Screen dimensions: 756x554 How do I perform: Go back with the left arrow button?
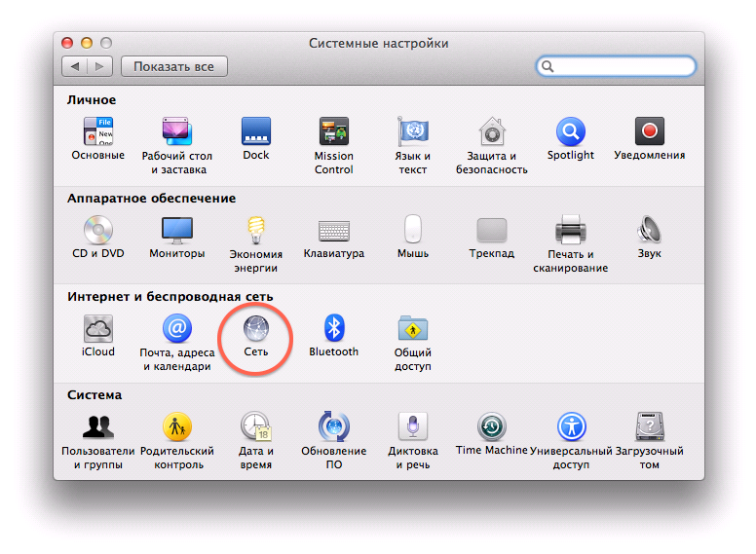tap(75, 66)
